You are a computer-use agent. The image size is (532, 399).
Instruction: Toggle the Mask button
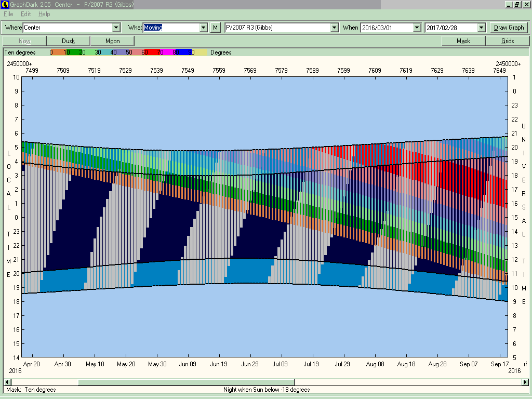pyautogui.click(x=463, y=41)
